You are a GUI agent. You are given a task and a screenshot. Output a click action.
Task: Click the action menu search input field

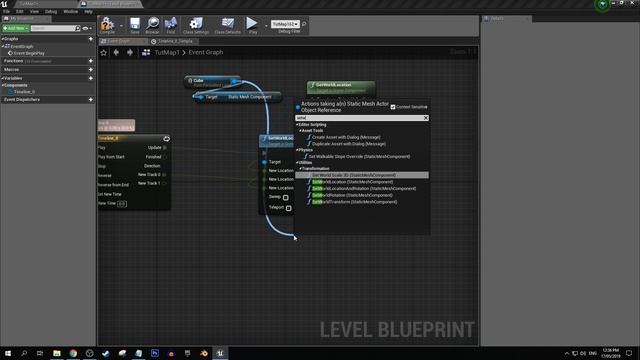(359, 118)
